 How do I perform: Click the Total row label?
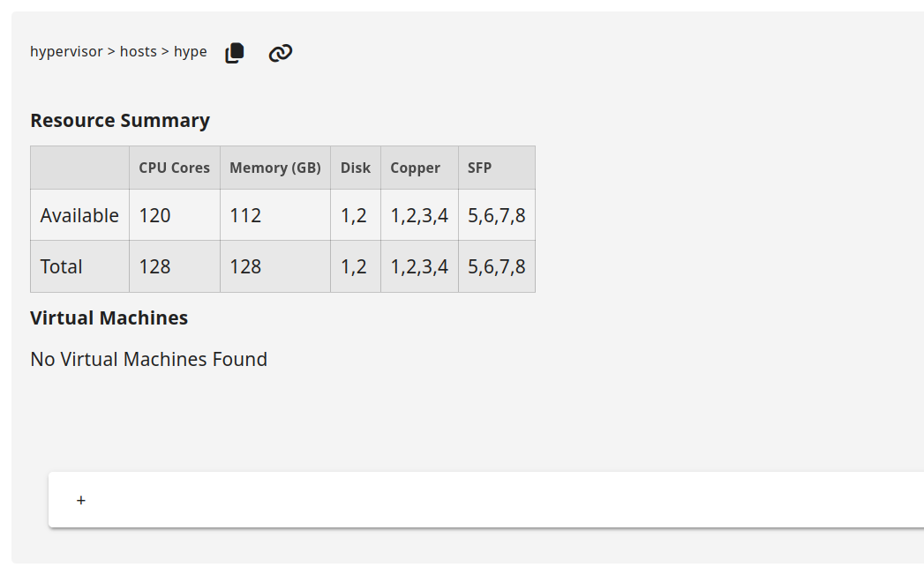(x=62, y=266)
